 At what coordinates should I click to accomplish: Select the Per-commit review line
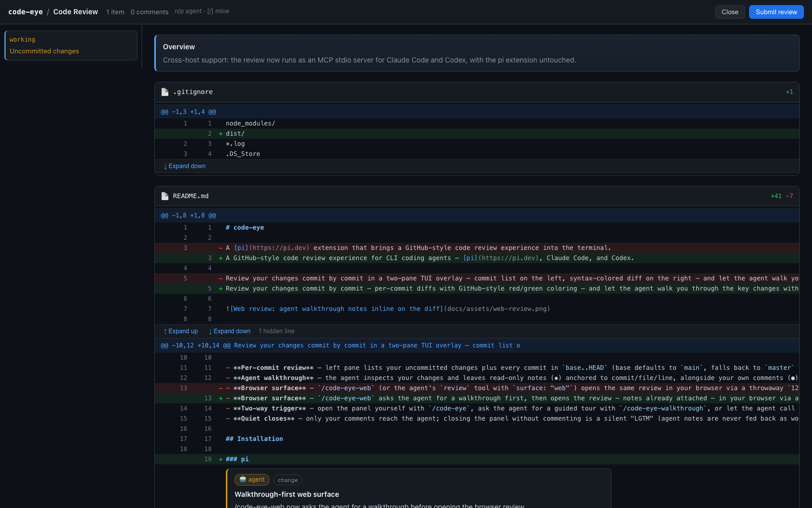pyautogui.click(x=477, y=368)
